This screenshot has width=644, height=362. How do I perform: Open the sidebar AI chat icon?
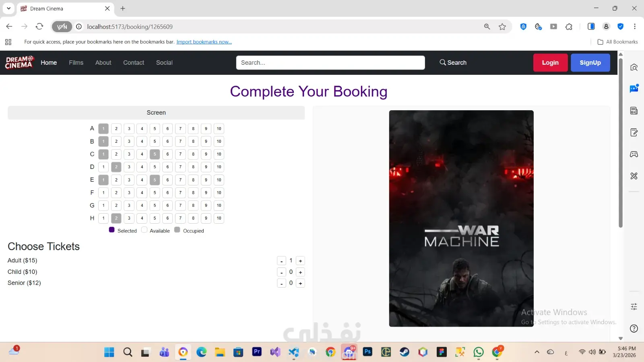[634, 88]
